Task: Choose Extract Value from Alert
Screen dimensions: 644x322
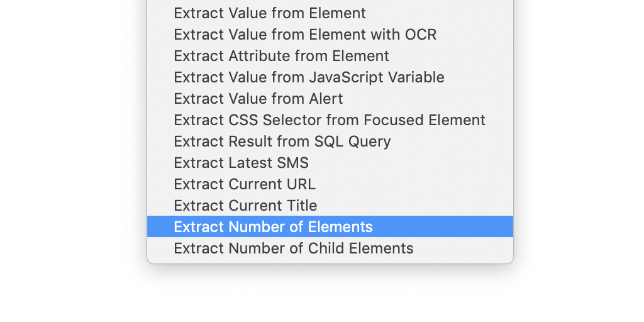Action: [x=330, y=99]
